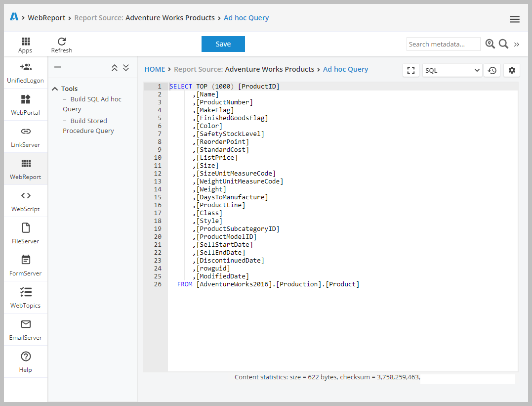Viewport: 532px width, 406px height.
Task: Select Build SQL Ad hoc Query
Action: tap(92, 104)
